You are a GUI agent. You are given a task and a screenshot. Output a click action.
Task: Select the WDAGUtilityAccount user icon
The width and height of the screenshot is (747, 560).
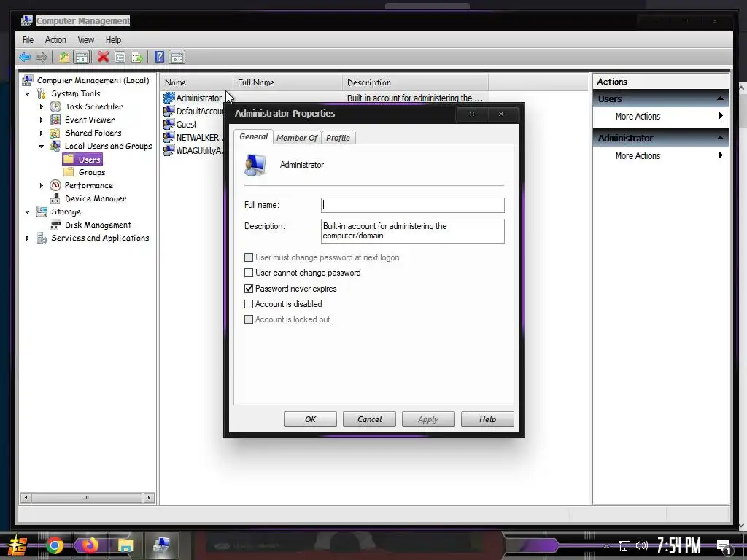pos(169,150)
